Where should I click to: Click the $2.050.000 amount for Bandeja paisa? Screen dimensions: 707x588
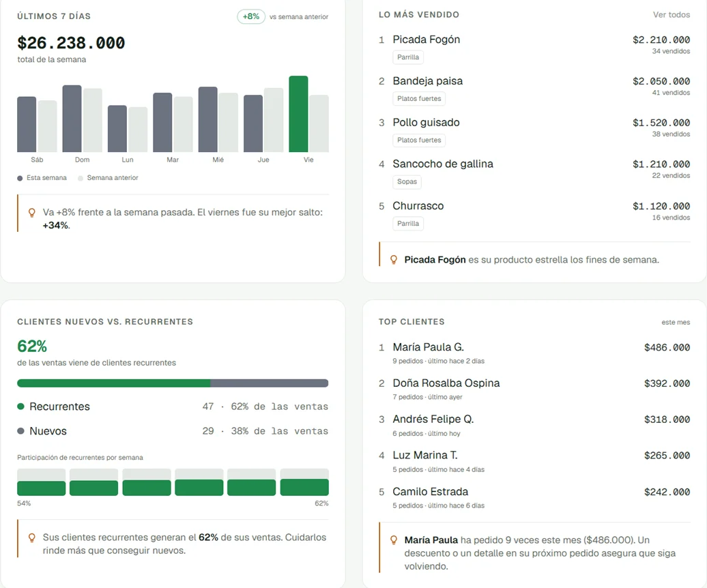point(661,81)
